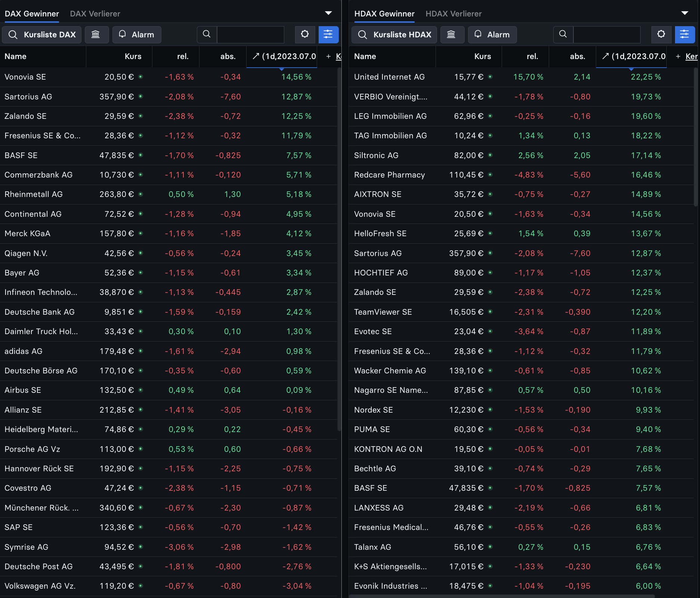Click Deutsche Bank AG price 9,851 €
700x598 pixels.
[x=119, y=312]
